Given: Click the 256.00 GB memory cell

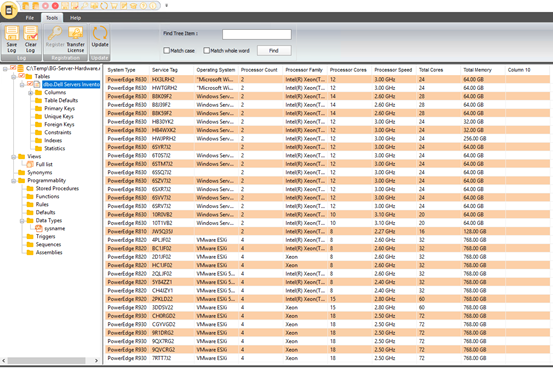Looking at the screenshot, I should pyautogui.click(x=483, y=139).
